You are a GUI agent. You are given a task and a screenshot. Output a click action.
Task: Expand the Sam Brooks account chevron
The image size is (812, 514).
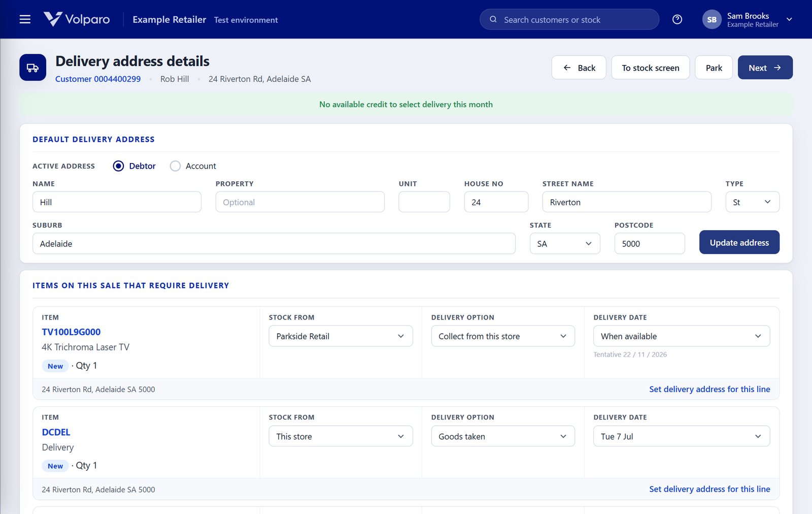click(x=789, y=19)
